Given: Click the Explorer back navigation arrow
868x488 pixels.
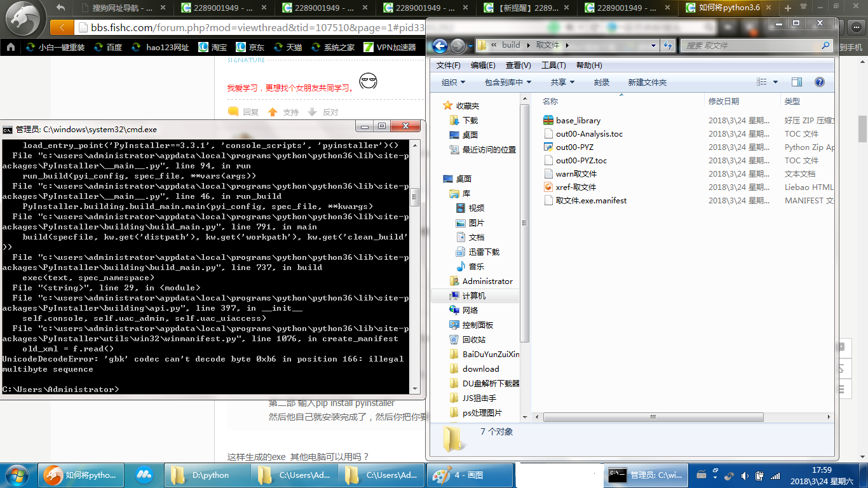Looking at the screenshot, I should coord(440,46).
